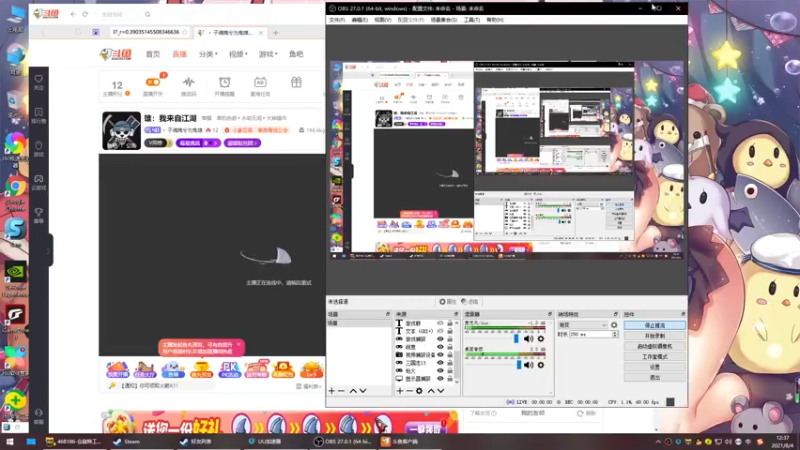
Task: Toggle lock on 视频捕获设备 source
Action: [449, 355]
